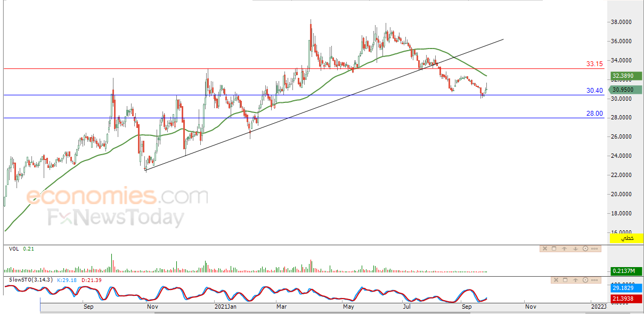Click the VOL 0.21 indicator title

click(21, 248)
